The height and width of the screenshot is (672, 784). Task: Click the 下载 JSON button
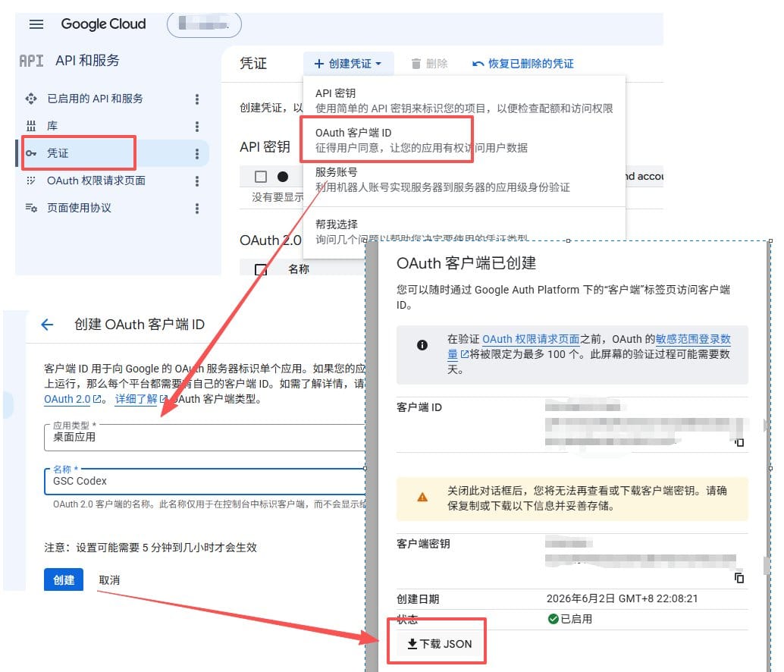[x=440, y=643]
